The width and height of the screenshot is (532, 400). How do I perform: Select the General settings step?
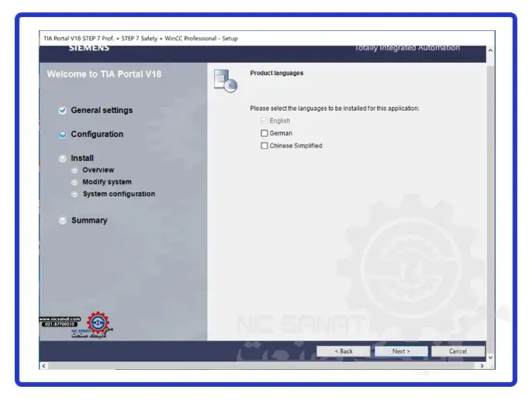pos(102,110)
